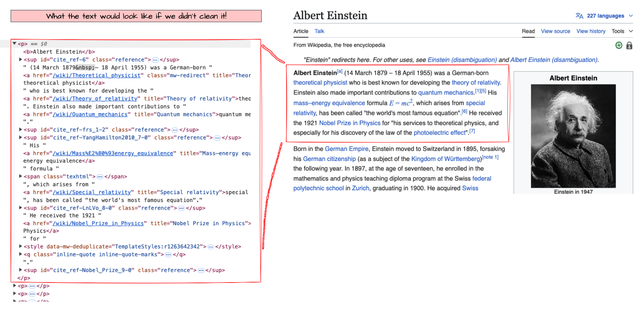Click ellipsis in cite_ref-Nobel_Prize_9-0 element
This screenshot has width=644, height=320.
tap(201, 270)
